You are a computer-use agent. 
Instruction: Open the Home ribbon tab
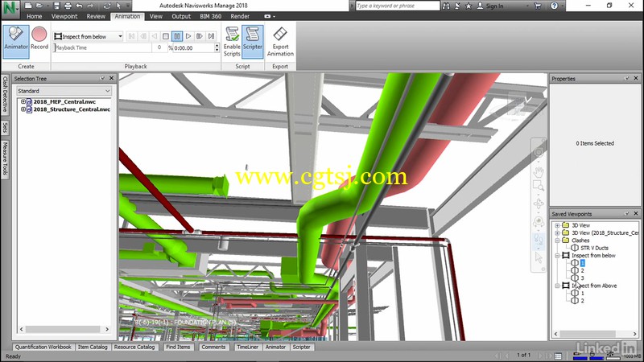coord(34,16)
